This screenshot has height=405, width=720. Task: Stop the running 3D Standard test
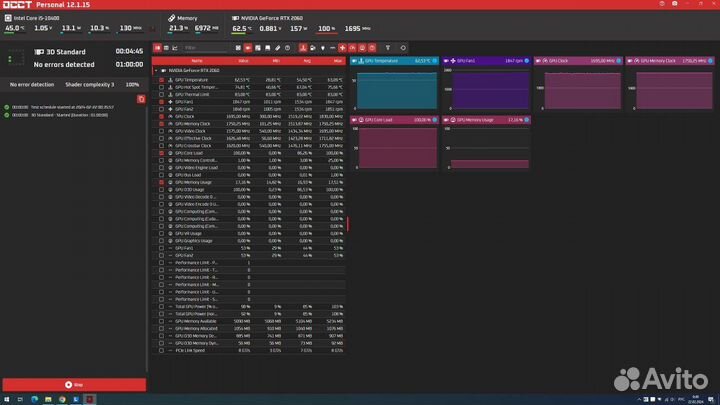[x=73, y=384]
